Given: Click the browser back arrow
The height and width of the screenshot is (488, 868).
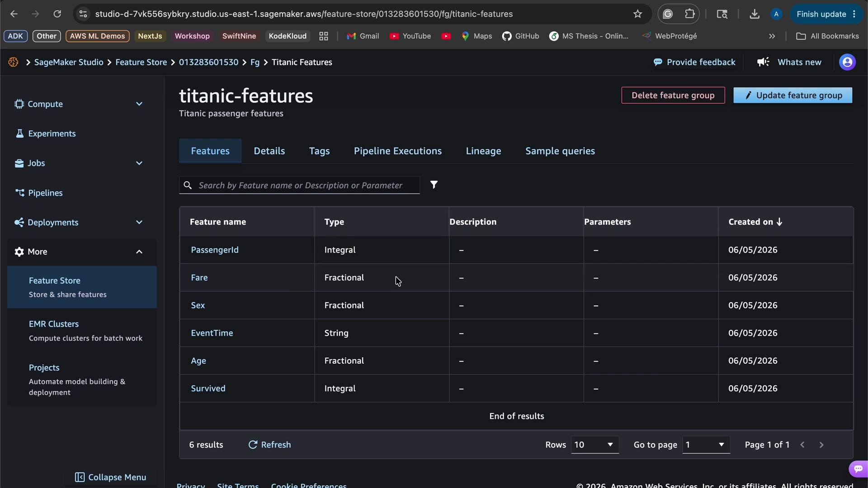Looking at the screenshot, I should tap(14, 14).
